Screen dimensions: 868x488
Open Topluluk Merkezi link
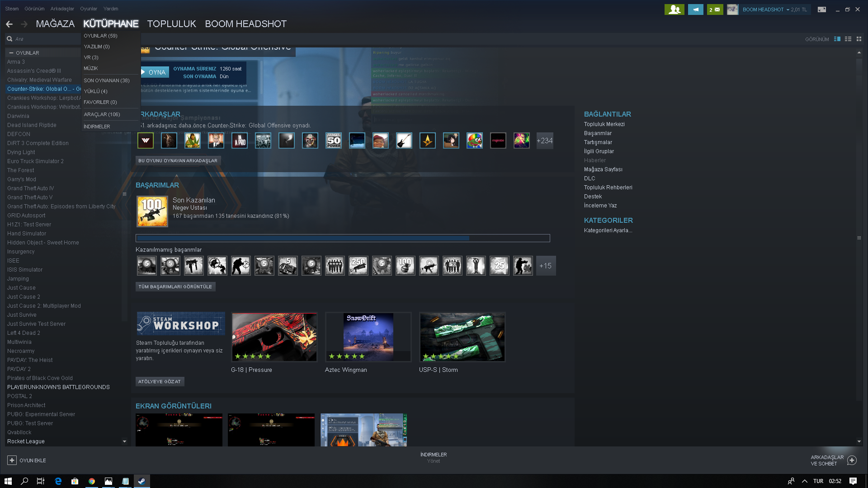[x=604, y=124]
